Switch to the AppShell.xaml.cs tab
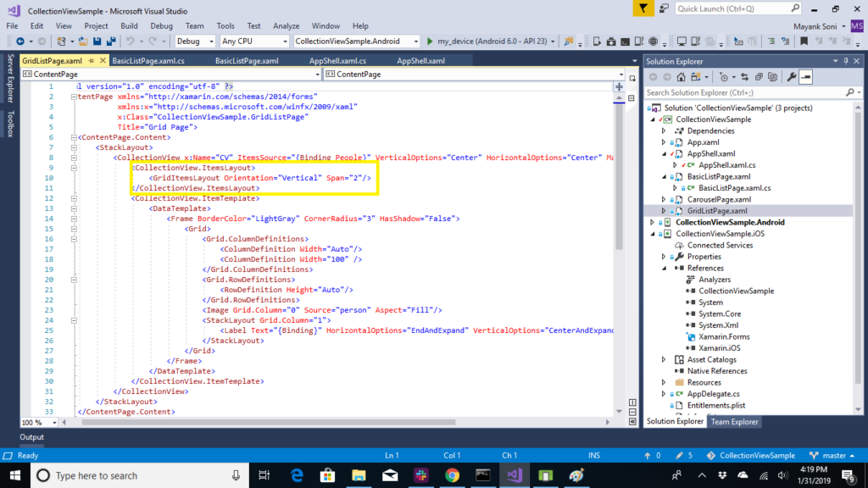 tap(337, 61)
